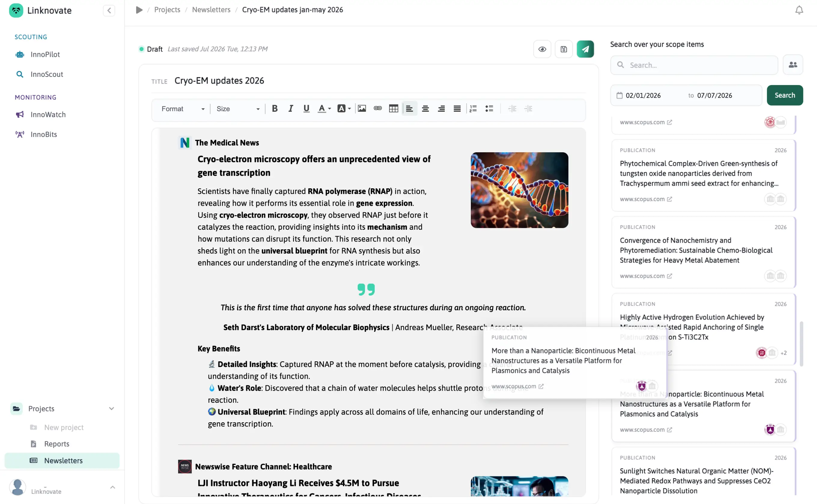Open the Size dropdown
The height and width of the screenshot is (504, 817).
(x=237, y=109)
